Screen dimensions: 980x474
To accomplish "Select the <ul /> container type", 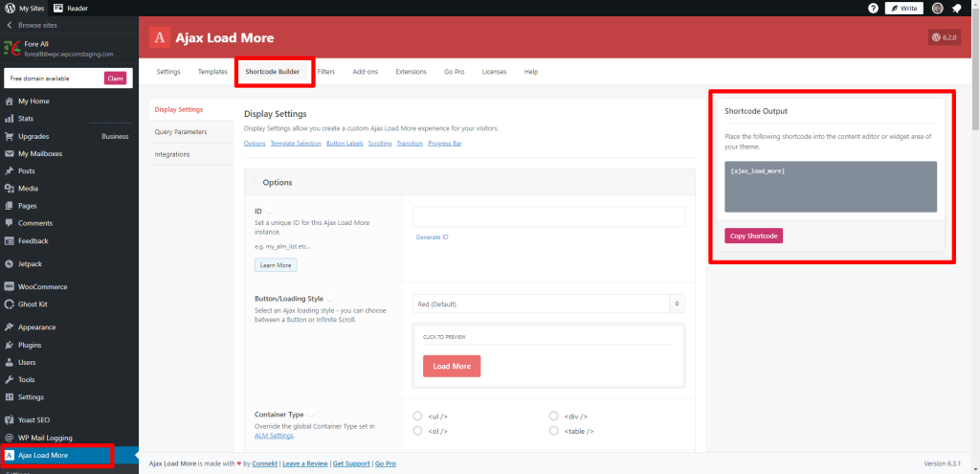I will tap(417, 417).
